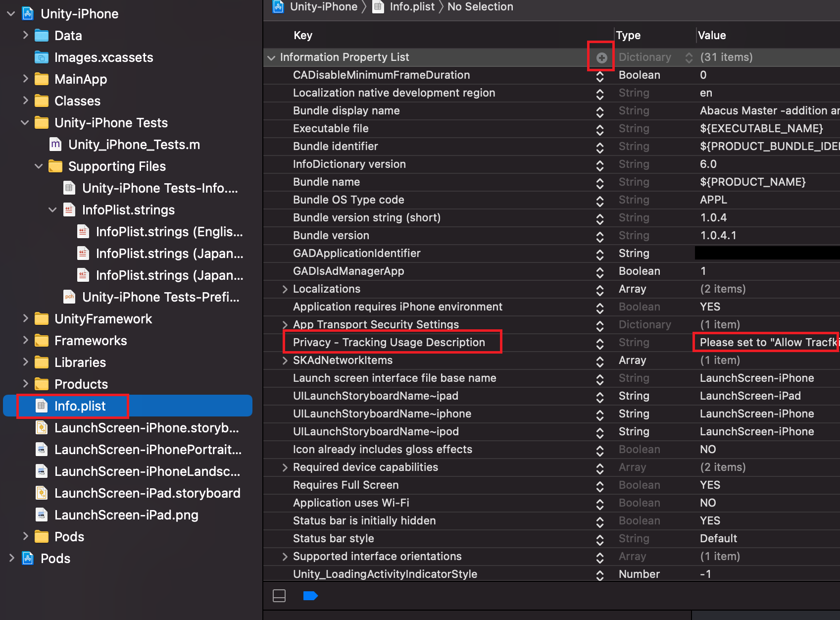Viewport: 840px width, 620px height.
Task: Click the Bundle version value 1.0.4.1
Action: click(718, 236)
